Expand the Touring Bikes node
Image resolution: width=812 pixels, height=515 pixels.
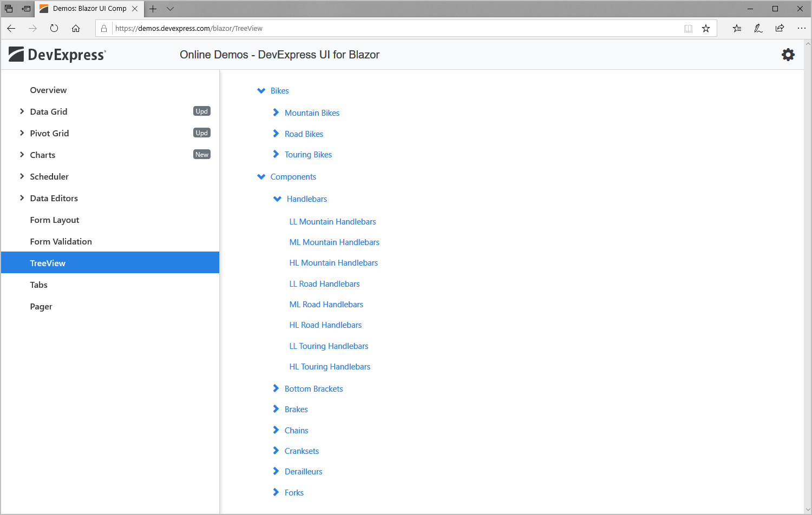(x=276, y=154)
